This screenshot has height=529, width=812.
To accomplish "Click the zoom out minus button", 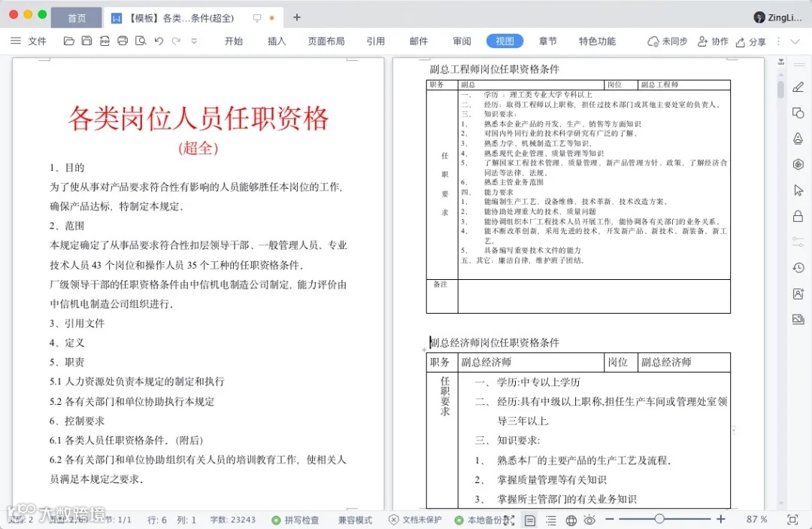I will tap(610, 518).
